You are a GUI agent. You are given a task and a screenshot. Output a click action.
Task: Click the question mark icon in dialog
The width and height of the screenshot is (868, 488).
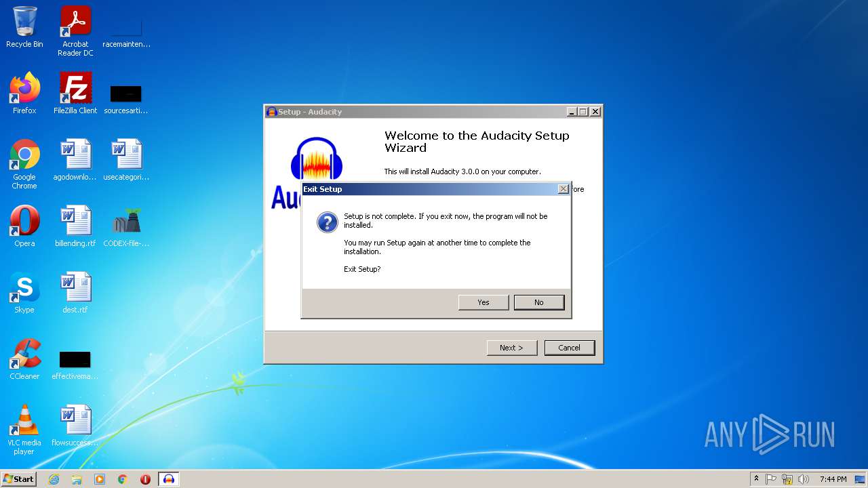pos(328,222)
